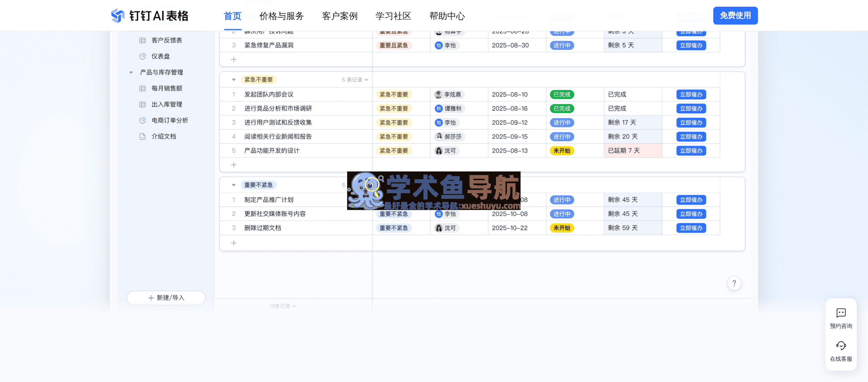
Task: Click the 免费使用 button
Action: click(x=735, y=16)
